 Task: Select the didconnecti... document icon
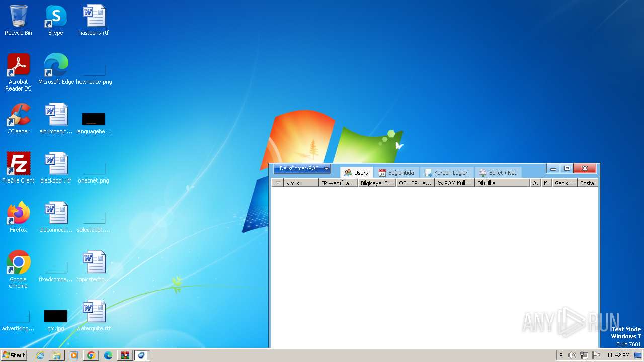pos(56,217)
